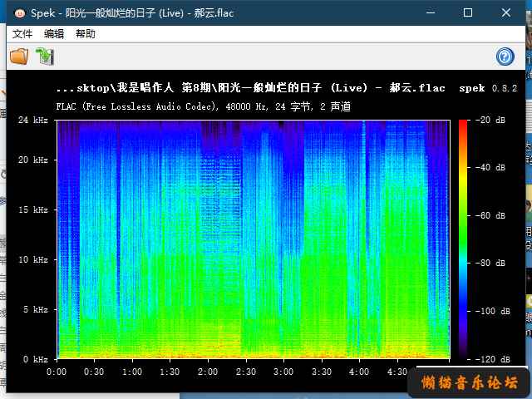
Task: Click the dB color scale bar
Action: tap(463, 239)
